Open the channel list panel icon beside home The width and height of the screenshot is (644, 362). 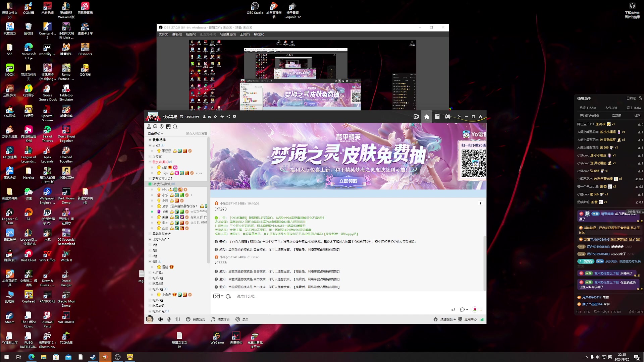pyautogui.click(x=437, y=117)
